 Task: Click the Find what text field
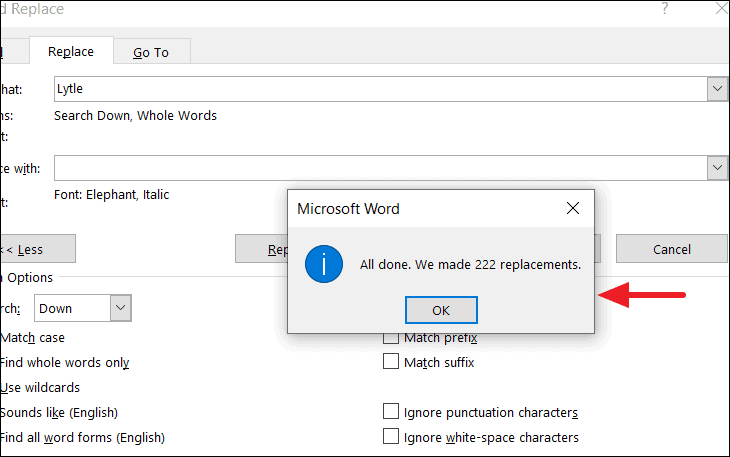[380, 89]
